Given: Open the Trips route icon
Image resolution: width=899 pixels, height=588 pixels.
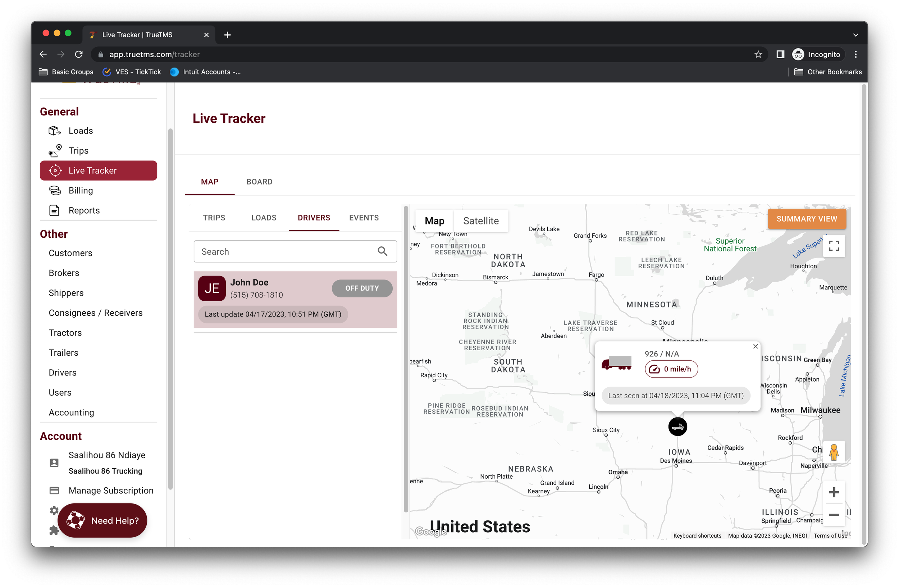Looking at the screenshot, I should pos(55,151).
